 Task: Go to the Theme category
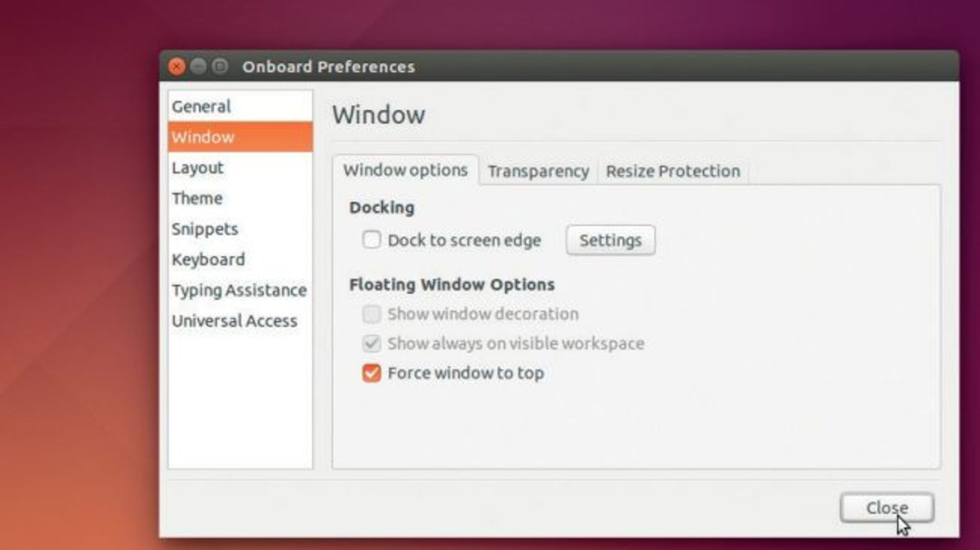[240, 198]
